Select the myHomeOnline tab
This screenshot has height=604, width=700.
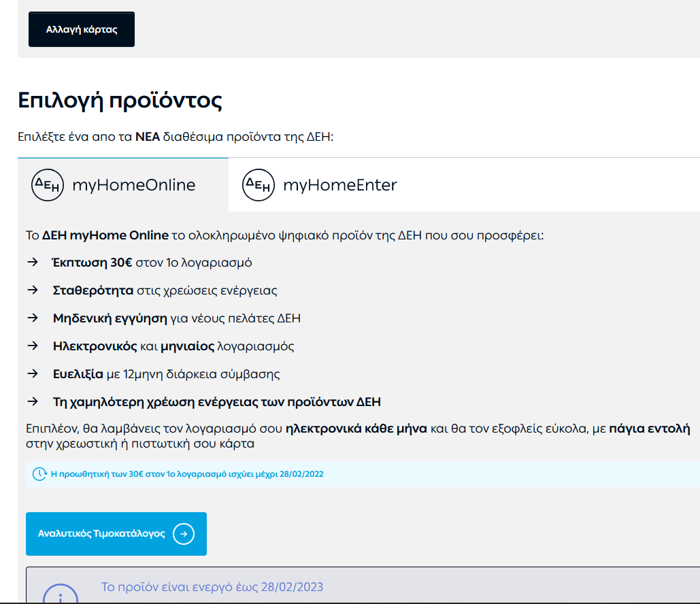pyautogui.click(x=123, y=185)
